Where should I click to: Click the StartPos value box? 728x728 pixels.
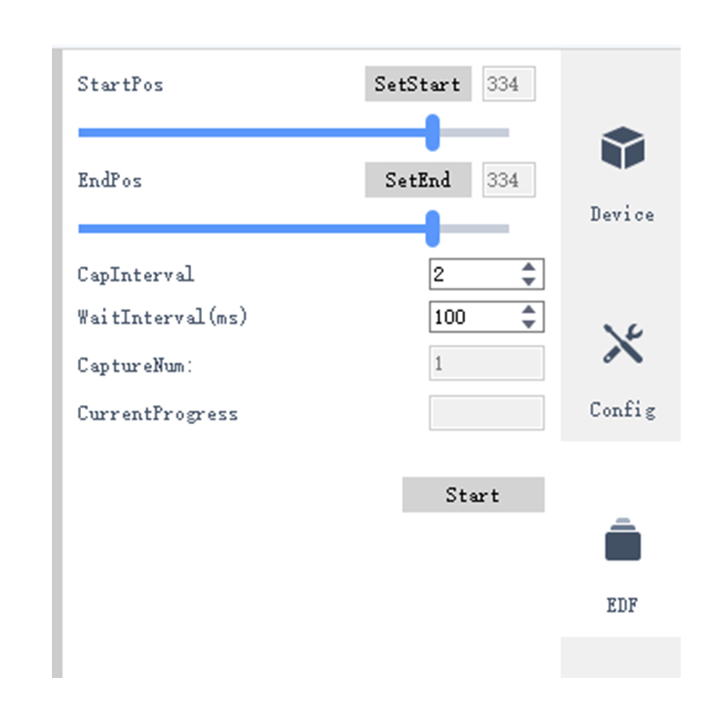(508, 85)
